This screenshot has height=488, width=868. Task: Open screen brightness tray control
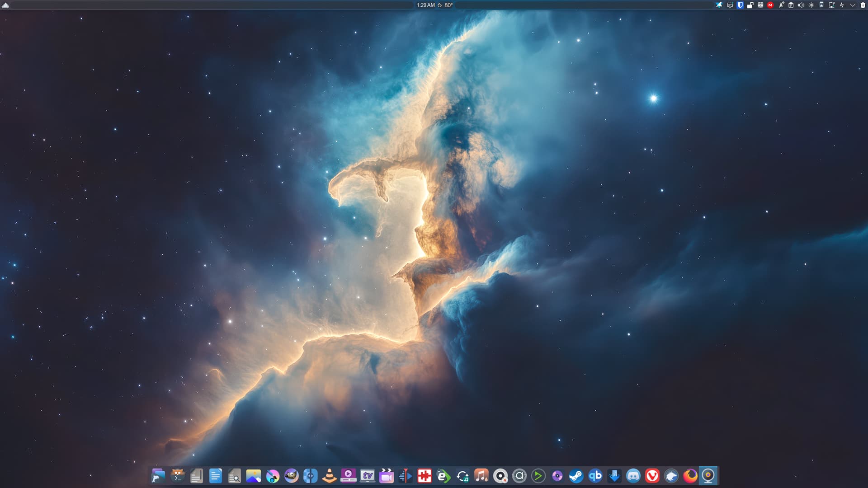click(811, 5)
